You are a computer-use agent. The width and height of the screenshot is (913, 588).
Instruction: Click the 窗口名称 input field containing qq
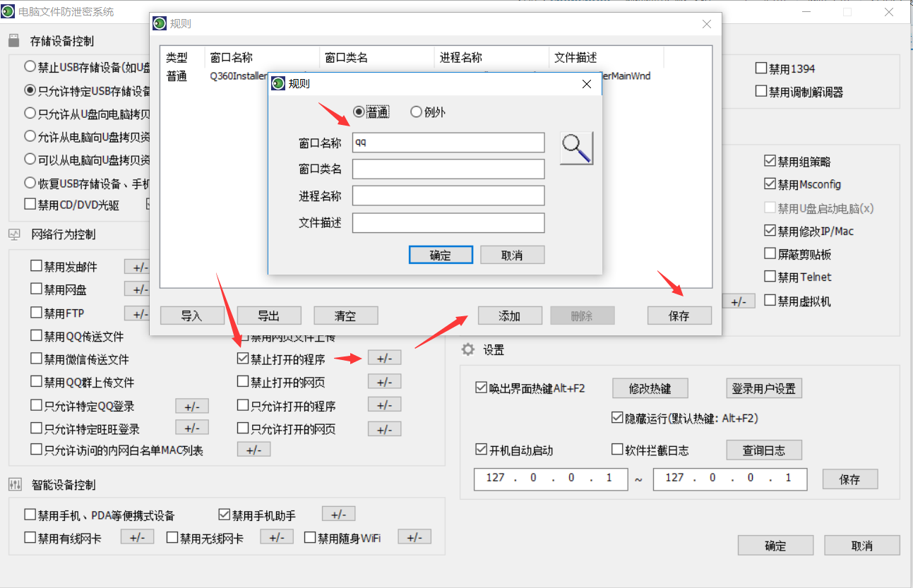click(448, 143)
